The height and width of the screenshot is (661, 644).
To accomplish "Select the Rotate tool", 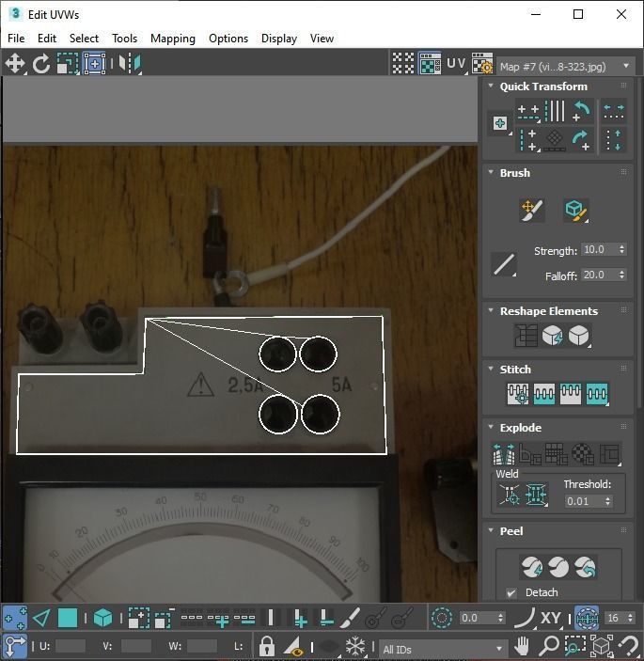I will pyautogui.click(x=40, y=64).
